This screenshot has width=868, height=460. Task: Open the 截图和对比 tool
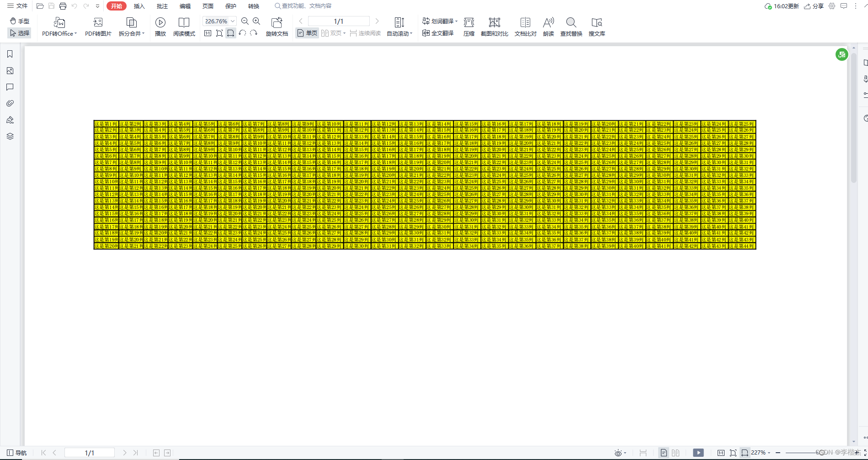tap(494, 27)
